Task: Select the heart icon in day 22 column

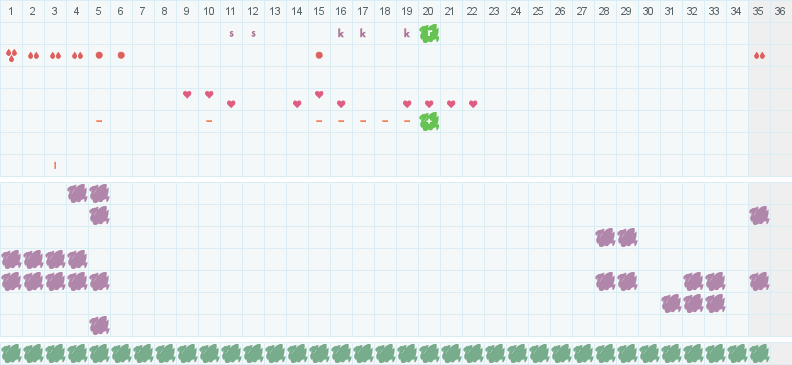Action: click(x=473, y=104)
